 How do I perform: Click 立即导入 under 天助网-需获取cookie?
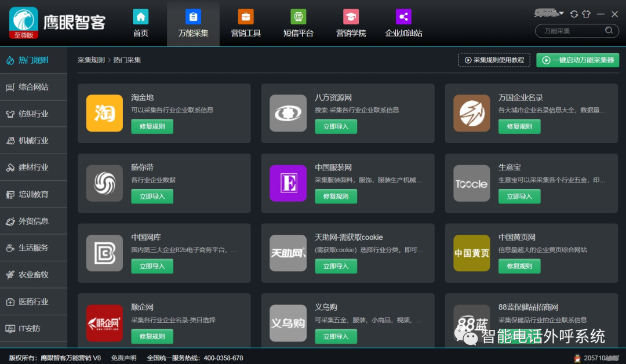point(336,266)
